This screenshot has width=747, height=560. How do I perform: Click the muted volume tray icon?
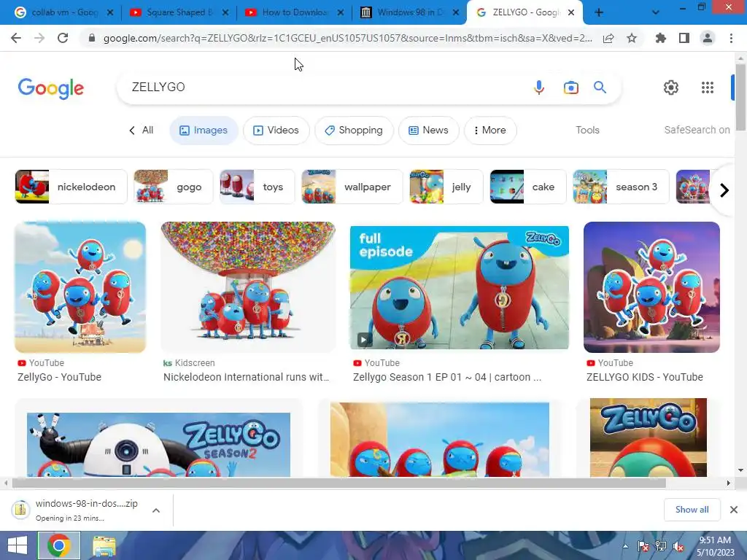click(x=679, y=546)
